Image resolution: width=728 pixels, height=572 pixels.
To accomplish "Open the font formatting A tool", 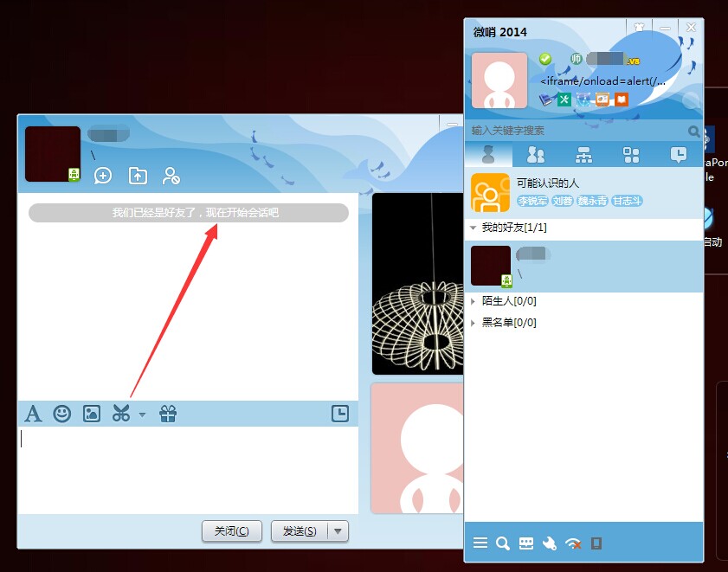I will pyautogui.click(x=33, y=414).
